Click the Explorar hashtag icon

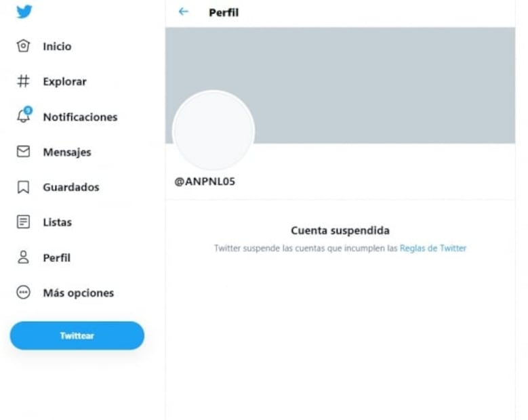point(23,81)
